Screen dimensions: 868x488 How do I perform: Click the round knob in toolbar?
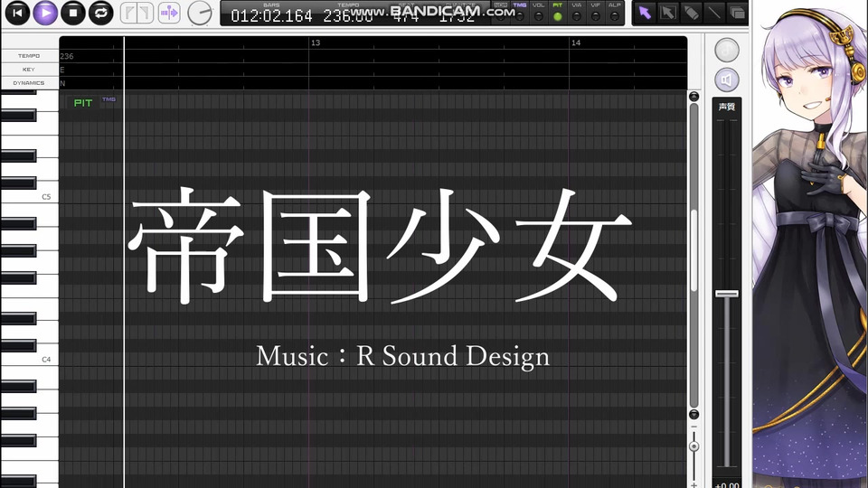[x=199, y=13]
